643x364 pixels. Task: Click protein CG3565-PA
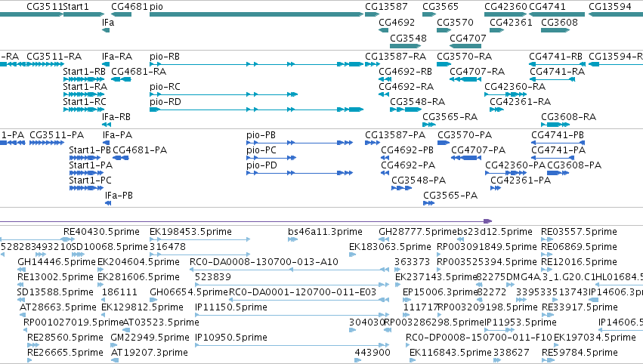[450, 196]
